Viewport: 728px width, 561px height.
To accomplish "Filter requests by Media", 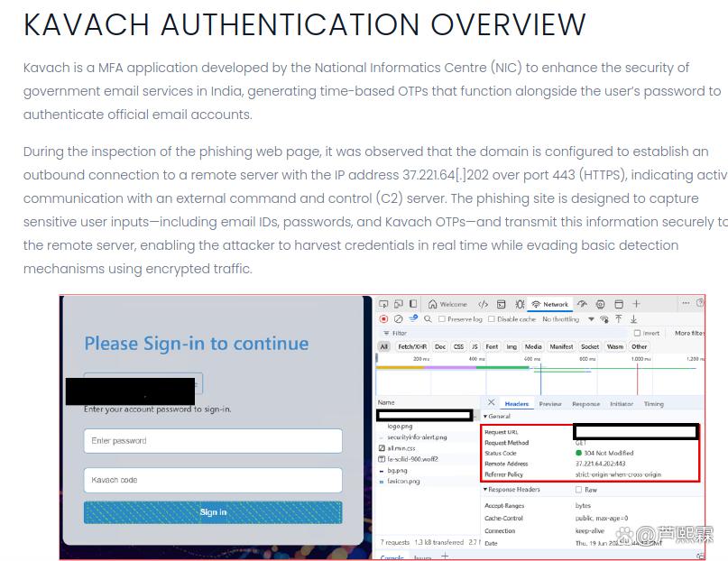I will [x=533, y=346].
